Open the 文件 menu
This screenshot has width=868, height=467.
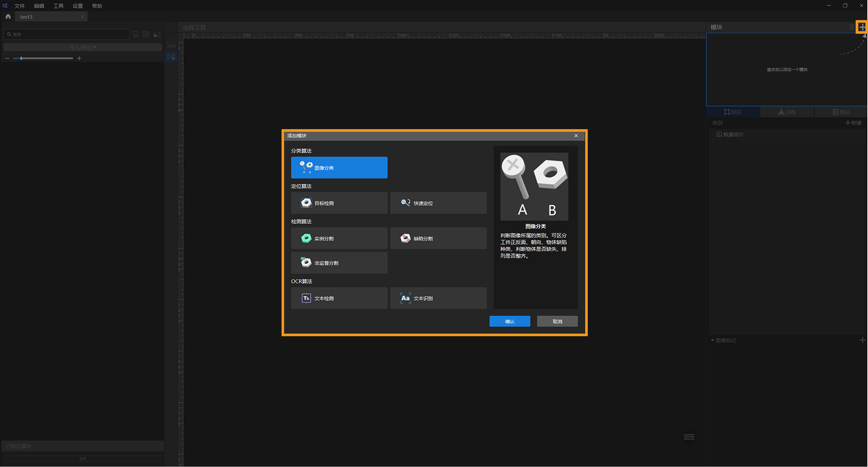point(19,6)
